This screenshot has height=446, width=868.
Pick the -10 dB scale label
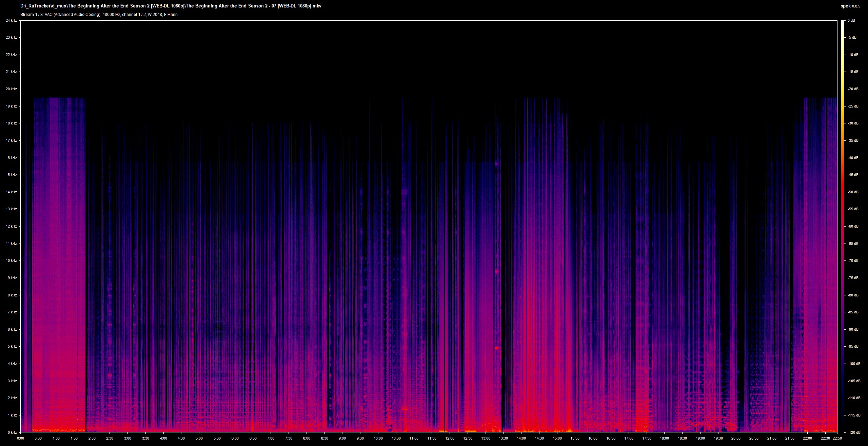[853, 55]
